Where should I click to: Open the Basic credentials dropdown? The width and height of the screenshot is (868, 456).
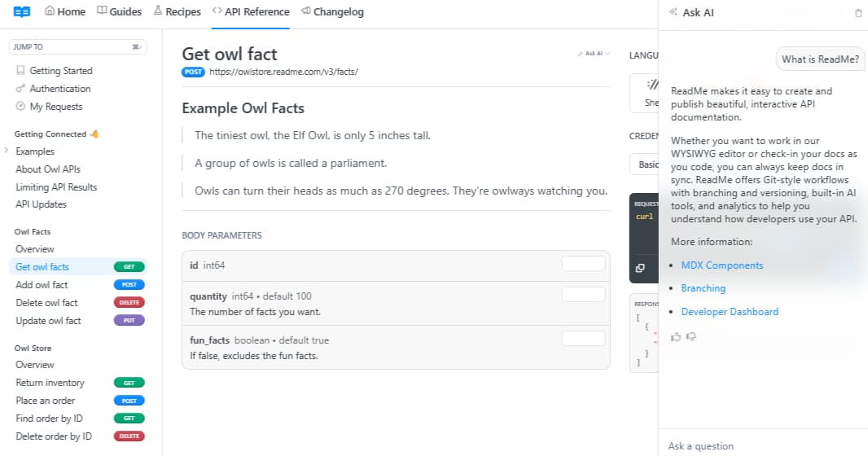tap(646, 164)
